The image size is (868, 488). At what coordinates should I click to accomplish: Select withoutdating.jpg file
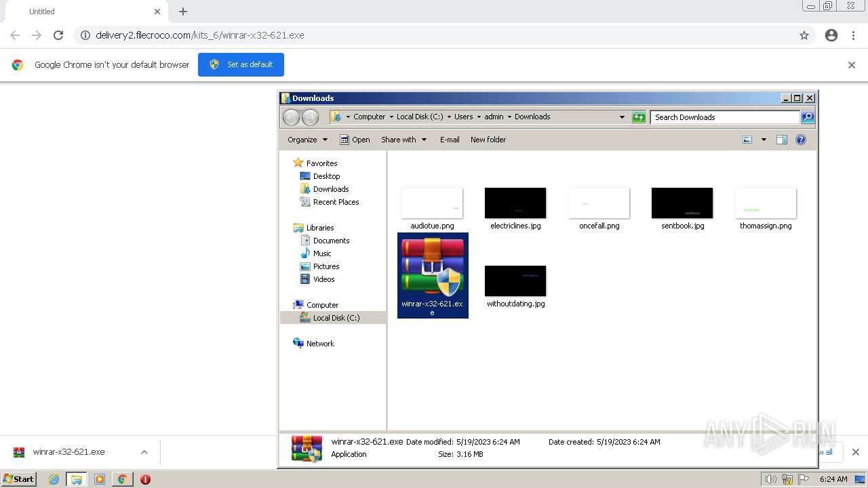coord(515,287)
